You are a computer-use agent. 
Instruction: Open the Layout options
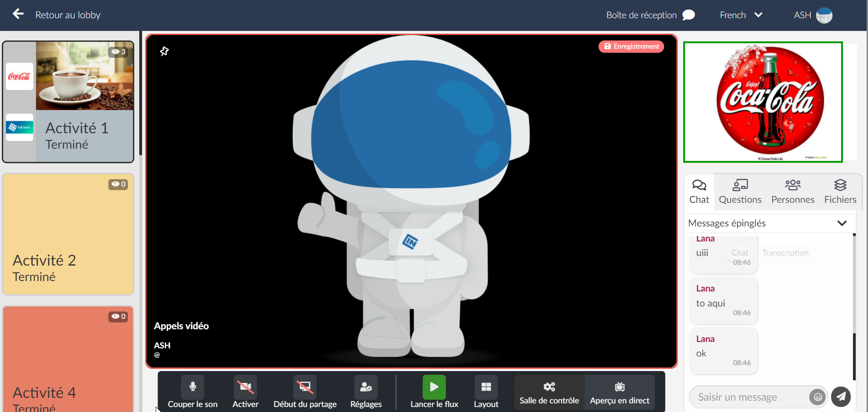[x=486, y=392]
